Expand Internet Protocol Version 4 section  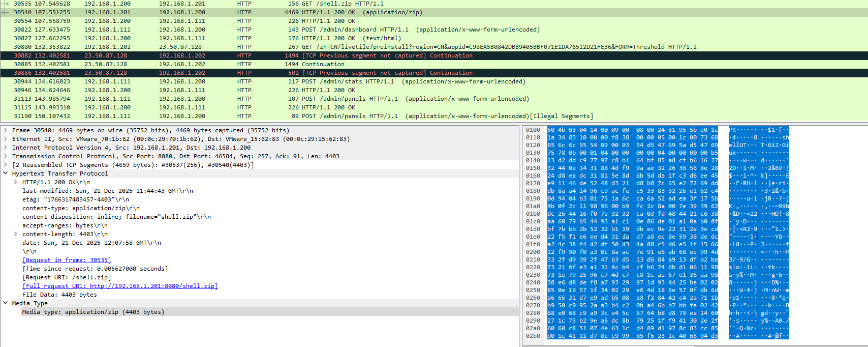point(6,148)
